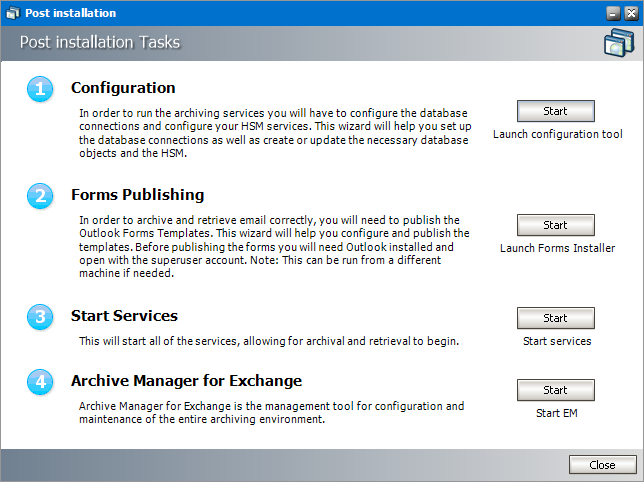Close the Post installation dialog
The image size is (644, 482).
point(603,465)
